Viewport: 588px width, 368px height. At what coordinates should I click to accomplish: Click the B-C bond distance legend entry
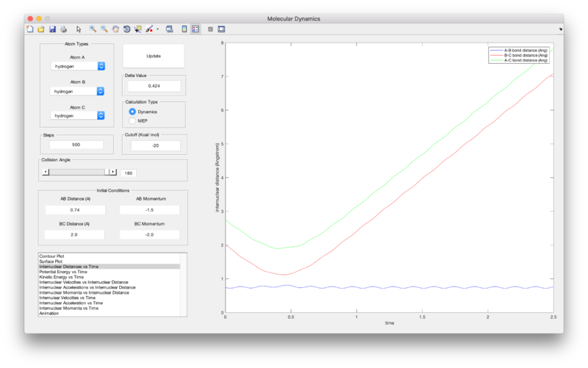click(519, 55)
